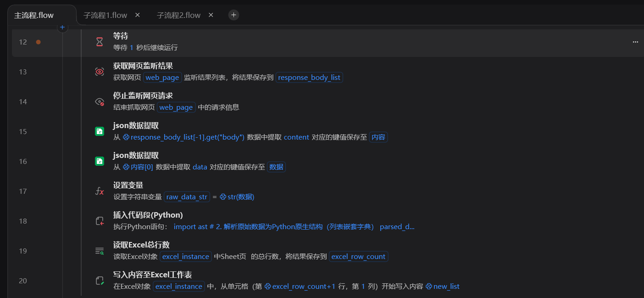This screenshot has width=644, height=298.
Task: Select the json数据提取 green document icon on line 15
Action: [x=100, y=131]
